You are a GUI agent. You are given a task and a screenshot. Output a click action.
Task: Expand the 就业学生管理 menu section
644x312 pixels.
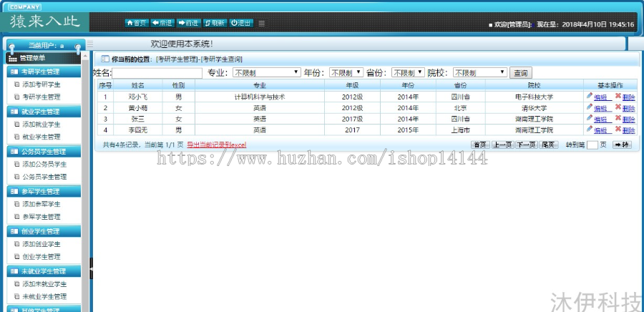click(x=44, y=112)
